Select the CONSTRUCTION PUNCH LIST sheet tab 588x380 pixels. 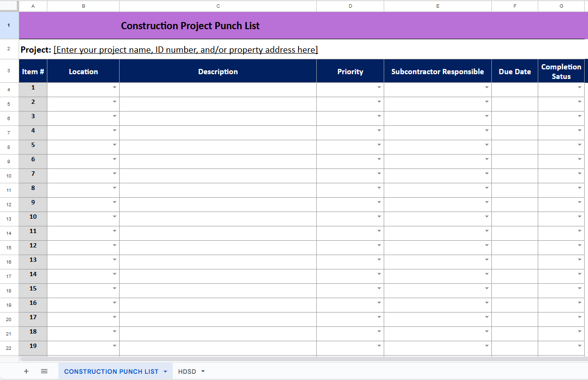tap(111, 371)
